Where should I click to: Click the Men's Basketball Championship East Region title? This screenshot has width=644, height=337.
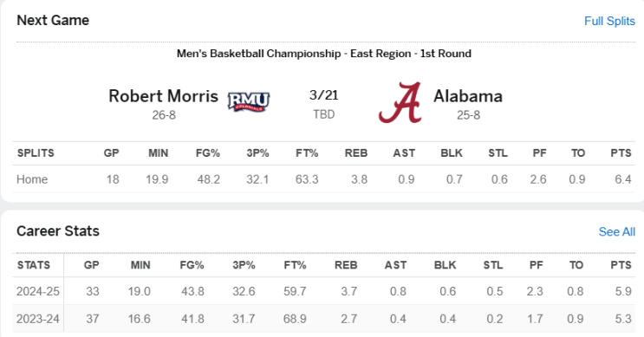(x=324, y=54)
